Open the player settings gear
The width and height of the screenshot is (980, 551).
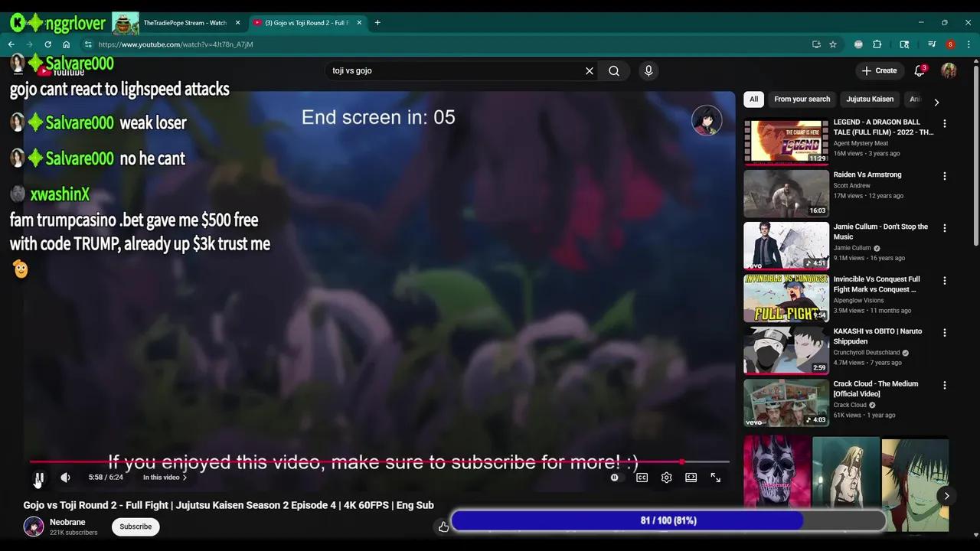(666, 478)
